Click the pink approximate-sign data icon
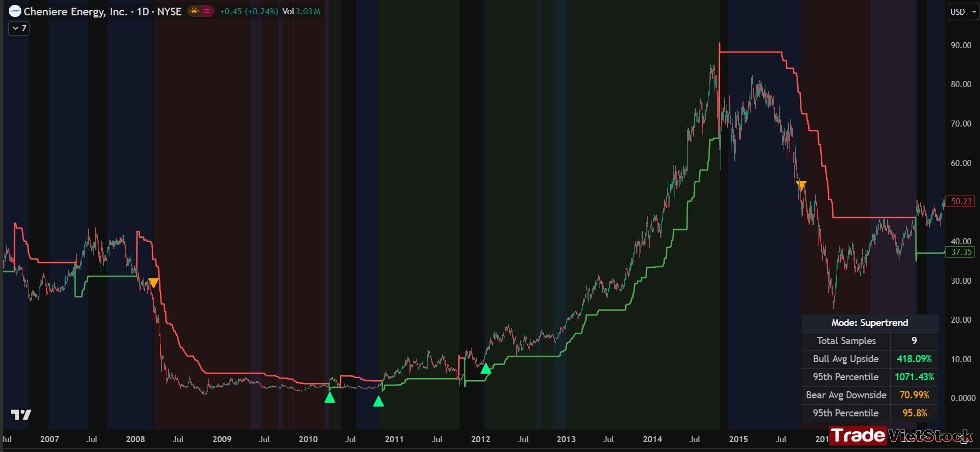This screenshot has width=980, height=452. coord(207,11)
